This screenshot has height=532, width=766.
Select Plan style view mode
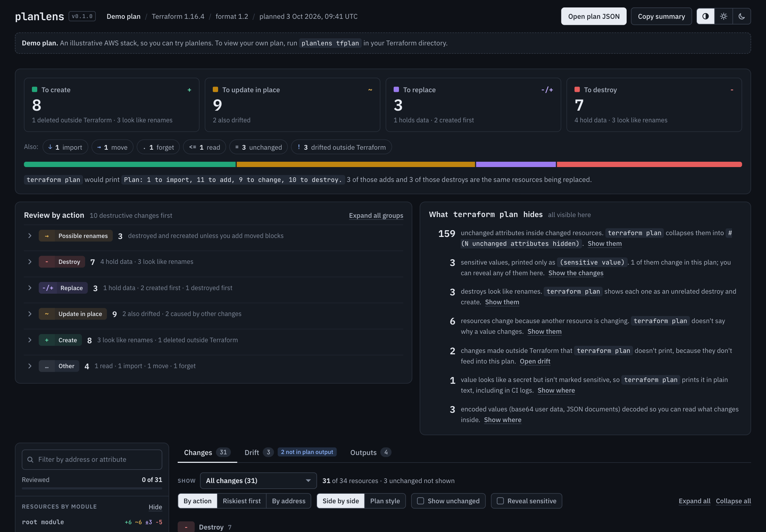tap(385, 501)
